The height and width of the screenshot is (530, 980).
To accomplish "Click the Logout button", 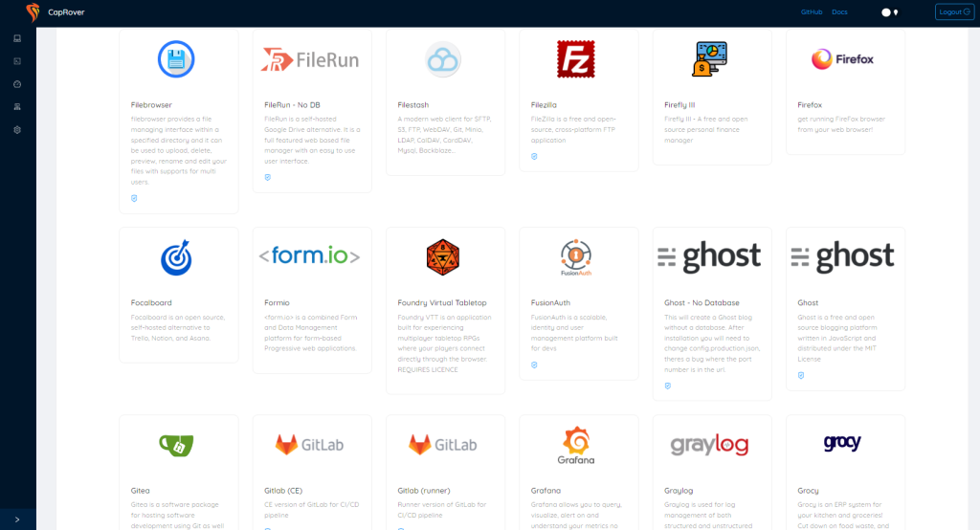I will click(x=954, y=11).
